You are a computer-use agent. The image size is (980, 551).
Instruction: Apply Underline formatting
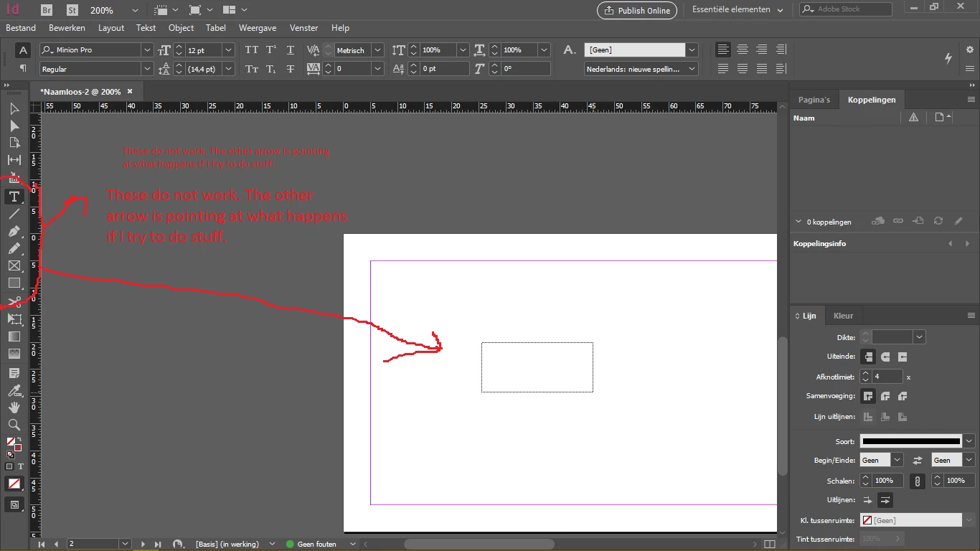click(291, 50)
